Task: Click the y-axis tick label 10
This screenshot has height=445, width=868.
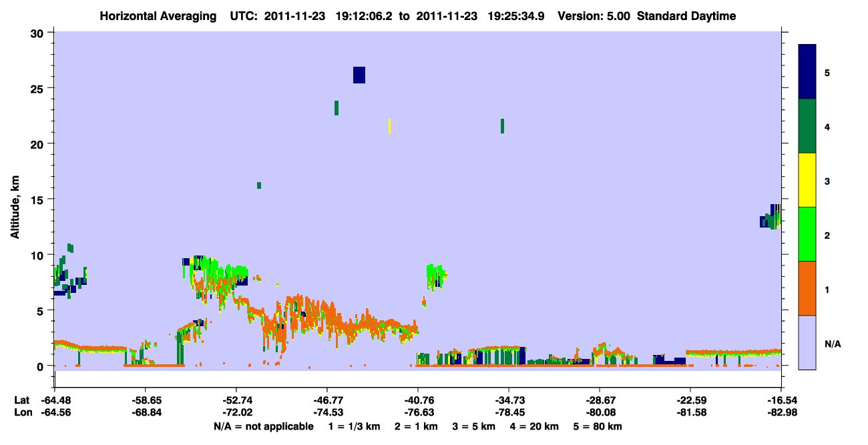Action: tap(39, 255)
